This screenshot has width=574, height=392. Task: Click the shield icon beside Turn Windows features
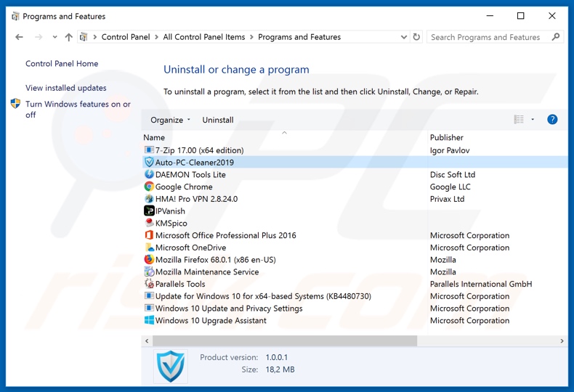click(x=16, y=104)
